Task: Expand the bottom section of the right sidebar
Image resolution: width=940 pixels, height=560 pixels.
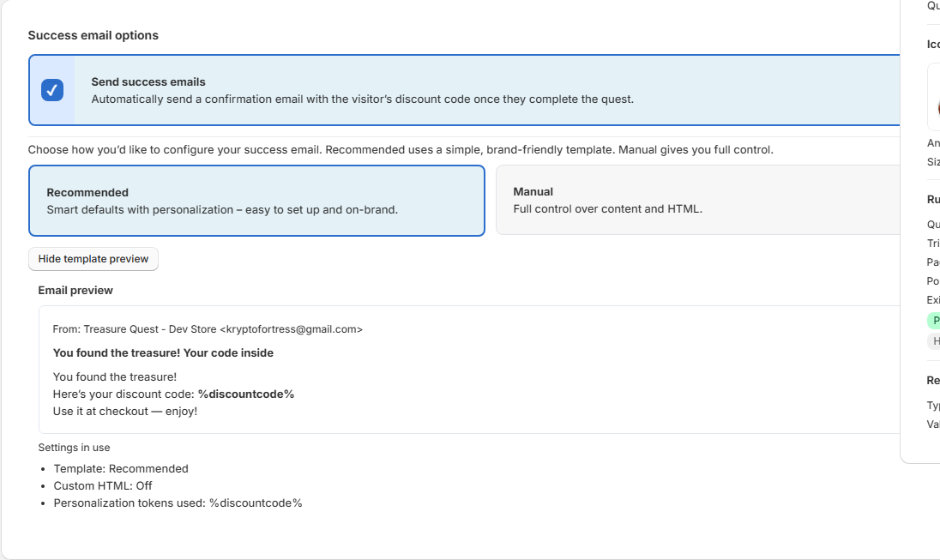Action: 933,380
